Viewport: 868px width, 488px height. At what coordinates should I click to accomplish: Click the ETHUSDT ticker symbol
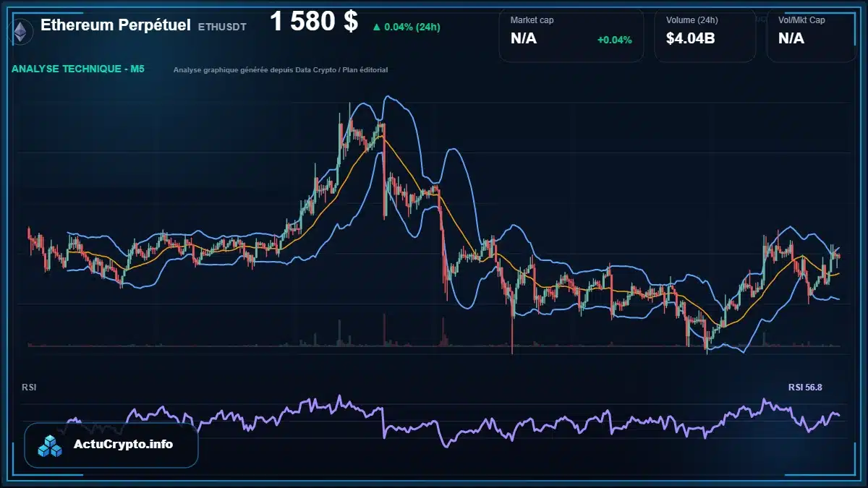[222, 27]
